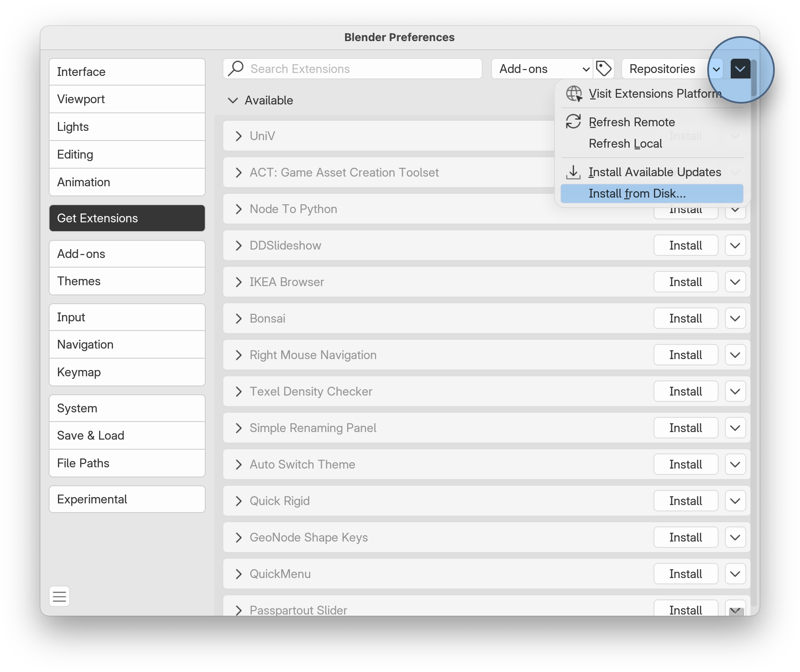
Task: Open options arrow for DDSlideshow
Action: click(x=735, y=245)
